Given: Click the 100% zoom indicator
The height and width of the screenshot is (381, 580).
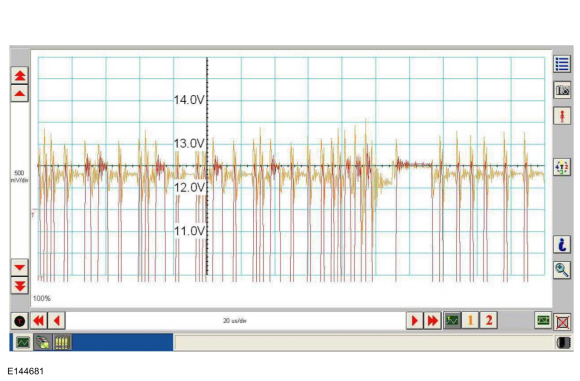Looking at the screenshot, I should coord(42,299).
